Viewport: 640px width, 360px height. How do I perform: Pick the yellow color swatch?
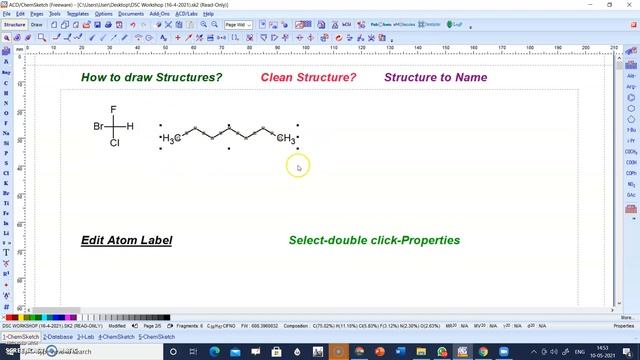[x=21, y=318]
